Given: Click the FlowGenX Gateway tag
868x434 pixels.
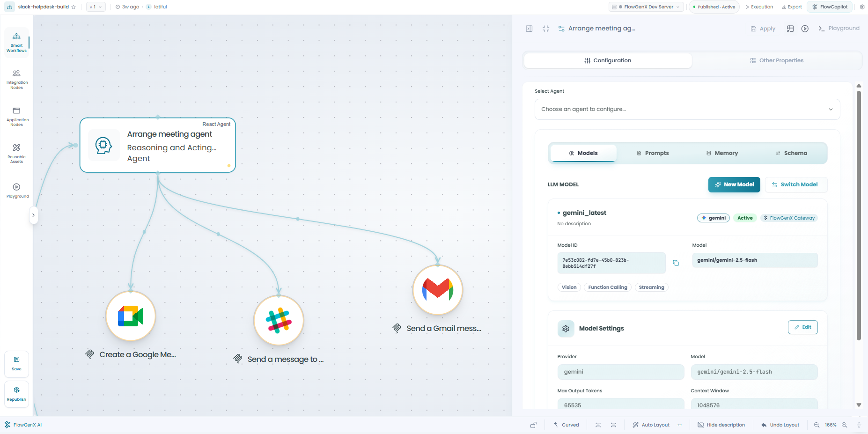Looking at the screenshot, I should coord(789,218).
